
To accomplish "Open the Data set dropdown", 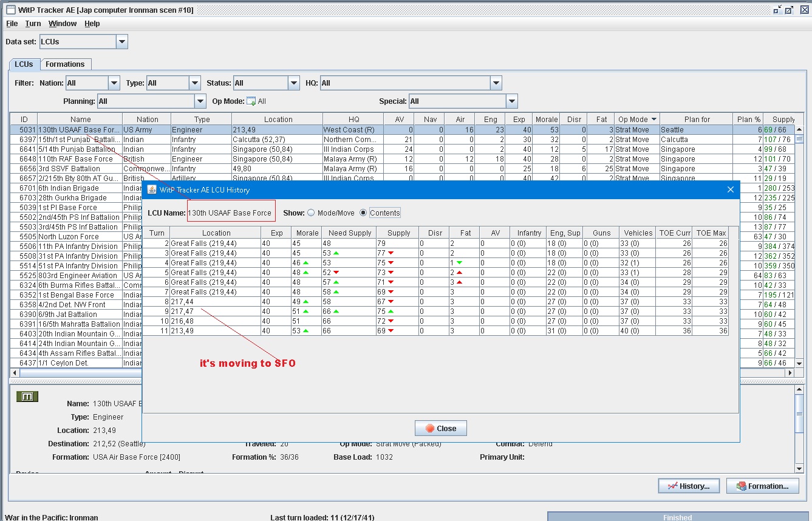I will (122, 42).
